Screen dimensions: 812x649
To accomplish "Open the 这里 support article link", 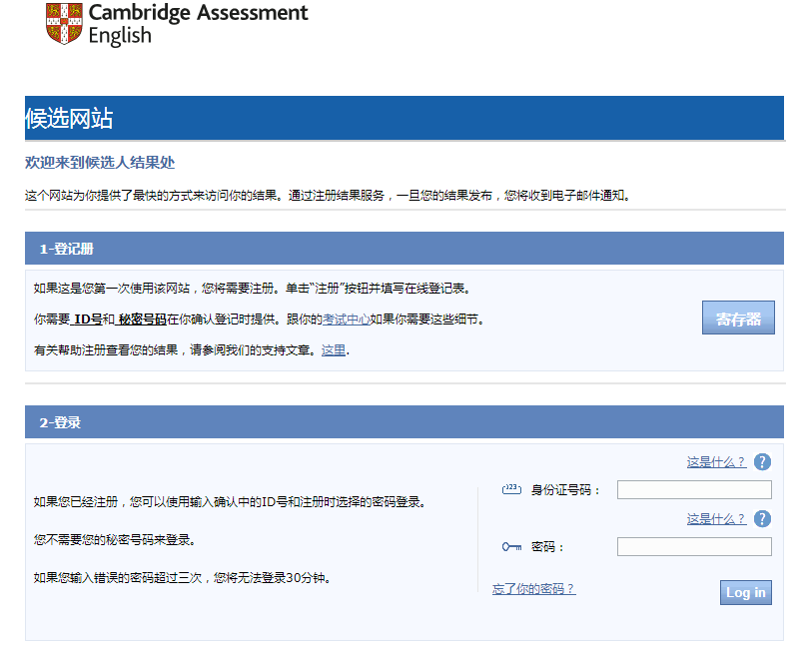I will coord(334,350).
